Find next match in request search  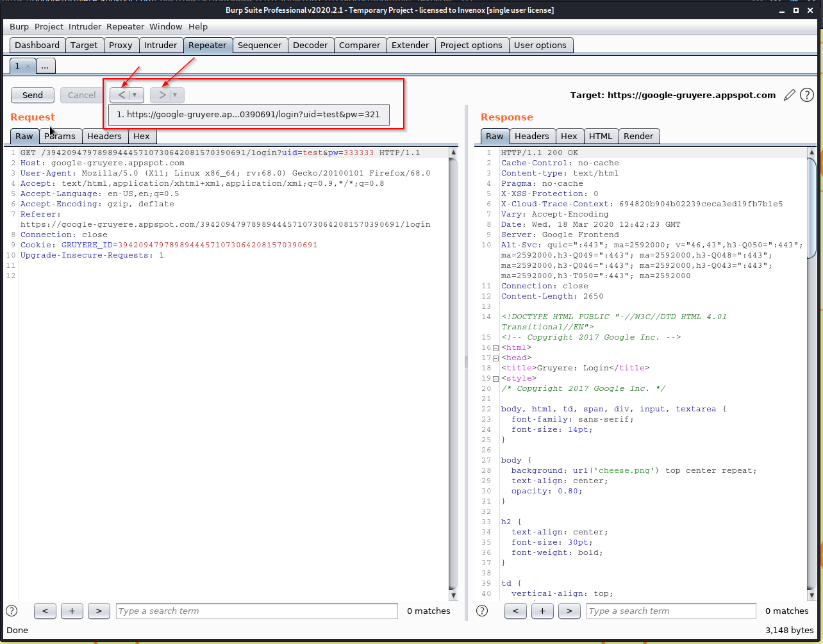(x=99, y=611)
